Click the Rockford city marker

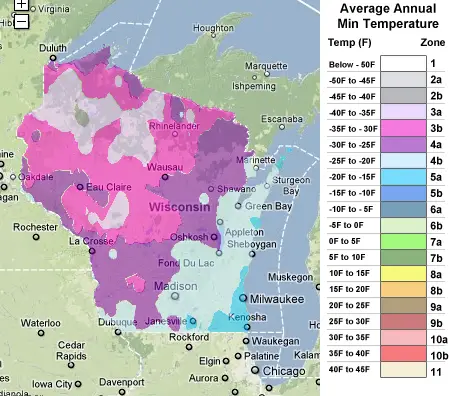(x=189, y=347)
